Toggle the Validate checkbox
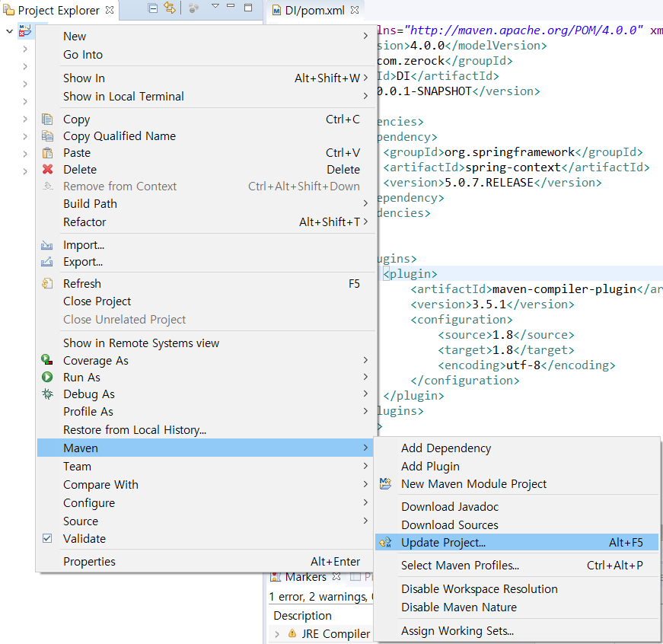663x644 pixels. (x=47, y=538)
